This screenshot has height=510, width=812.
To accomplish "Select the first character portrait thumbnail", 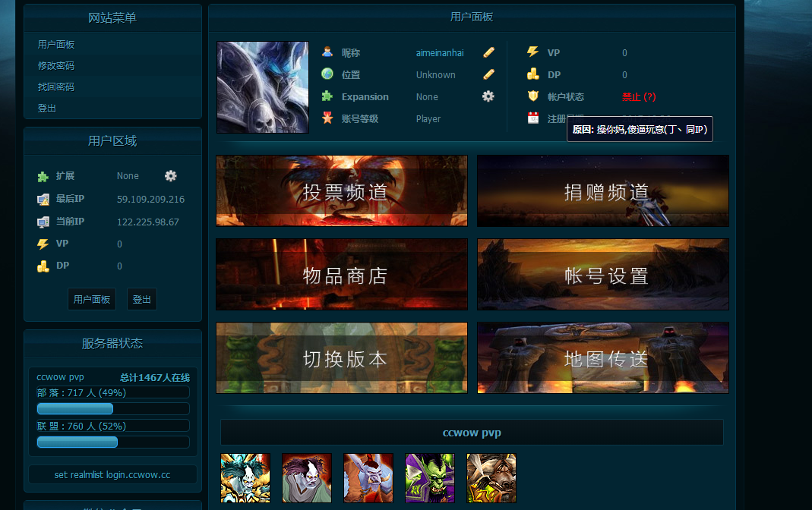I will [x=245, y=478].
